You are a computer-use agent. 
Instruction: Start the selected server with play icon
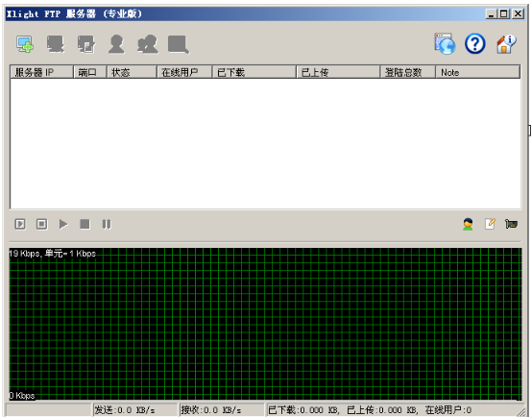[63, 224]
